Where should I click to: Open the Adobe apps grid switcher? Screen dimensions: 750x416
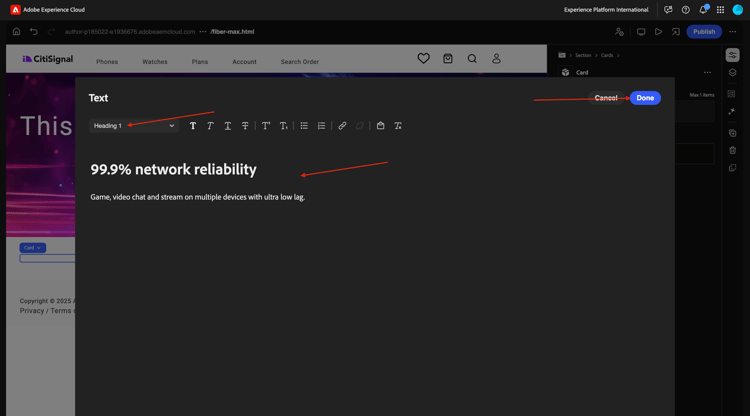click(x=720, y=10)
